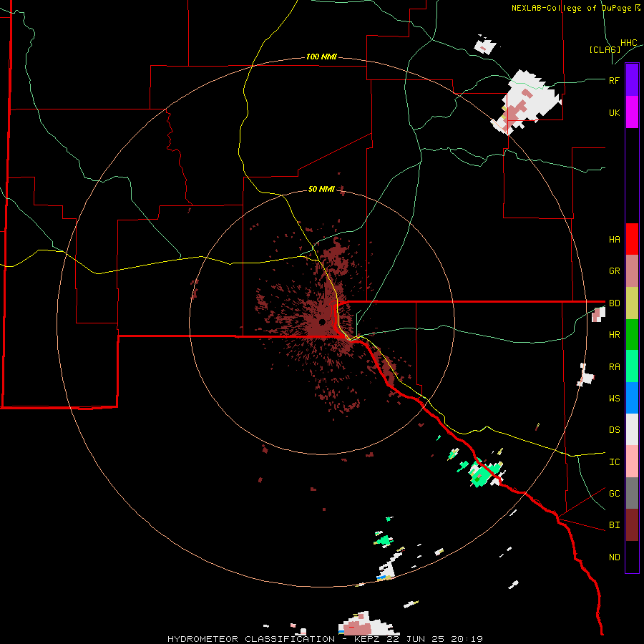Click the BI brown legend swatch

coord(632,525)
